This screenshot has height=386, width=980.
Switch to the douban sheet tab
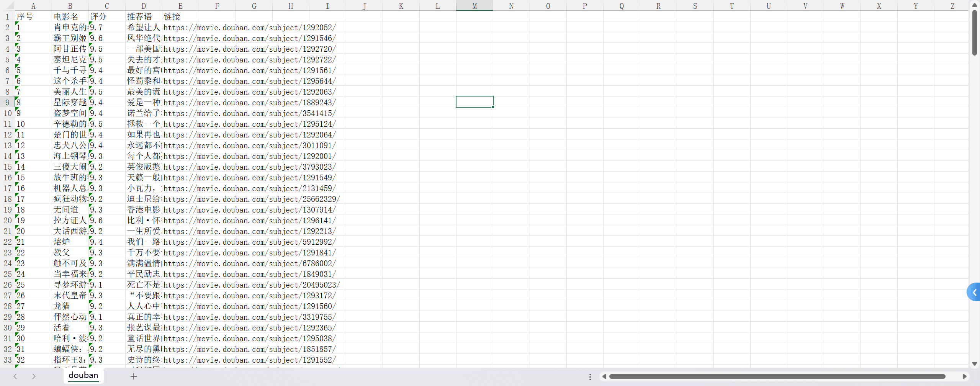(83, 375)
